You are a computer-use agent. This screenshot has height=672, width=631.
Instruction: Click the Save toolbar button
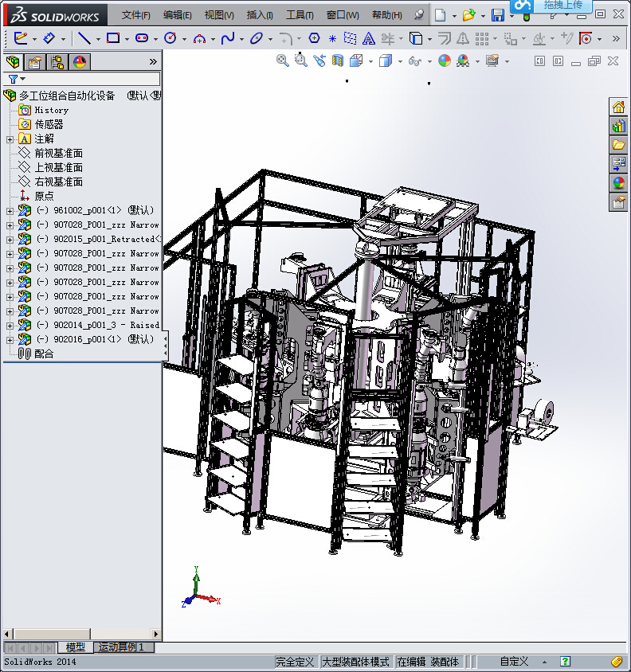click(x=498, y=15)
